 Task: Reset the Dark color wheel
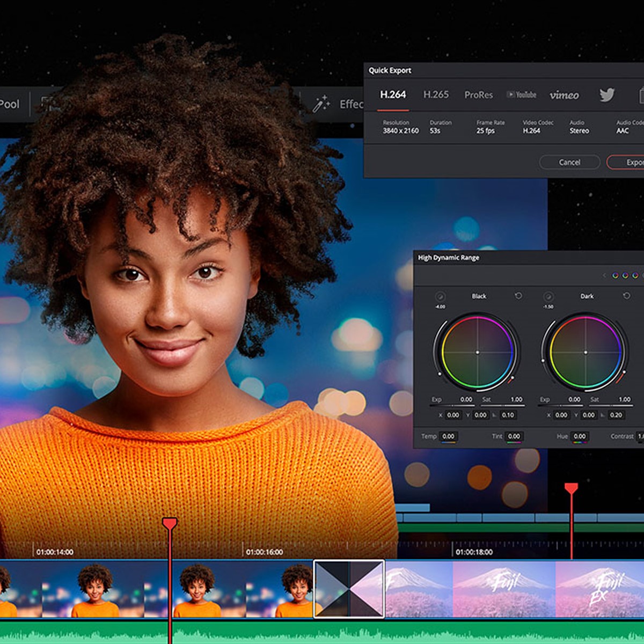(626, 296)
